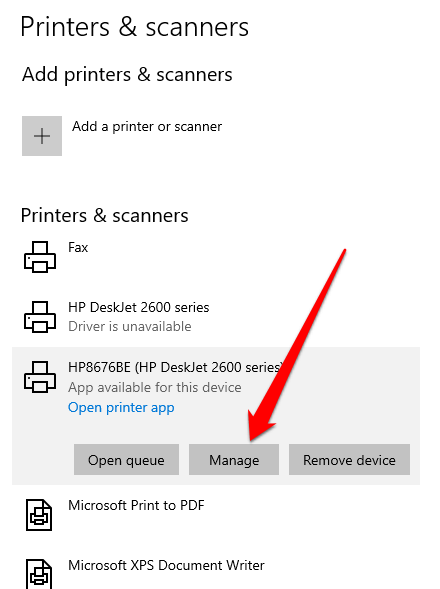The height and width of the screenshot is (589, 440).
Task: Select the 'Microsoft Print to PDF' entry name
Action: coord(136,505)
